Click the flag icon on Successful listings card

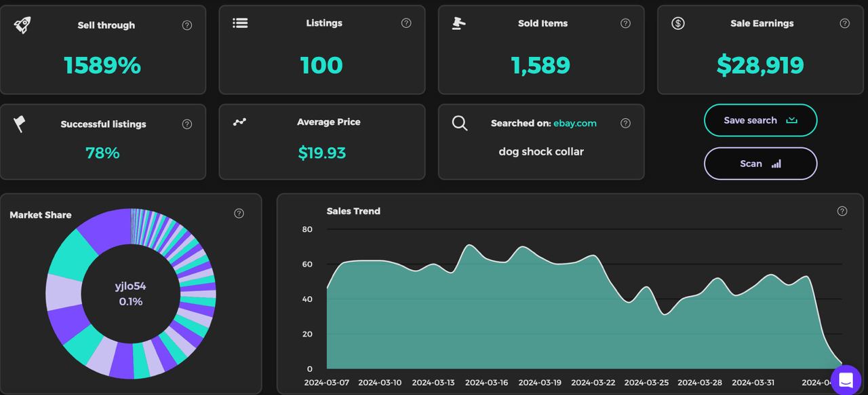point(20,124)
